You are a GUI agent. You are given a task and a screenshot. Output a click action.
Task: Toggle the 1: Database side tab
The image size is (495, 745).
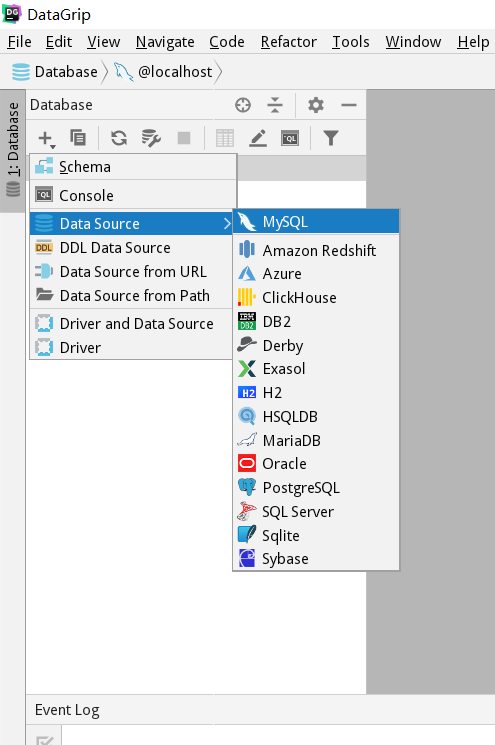[x=13, y=150]
